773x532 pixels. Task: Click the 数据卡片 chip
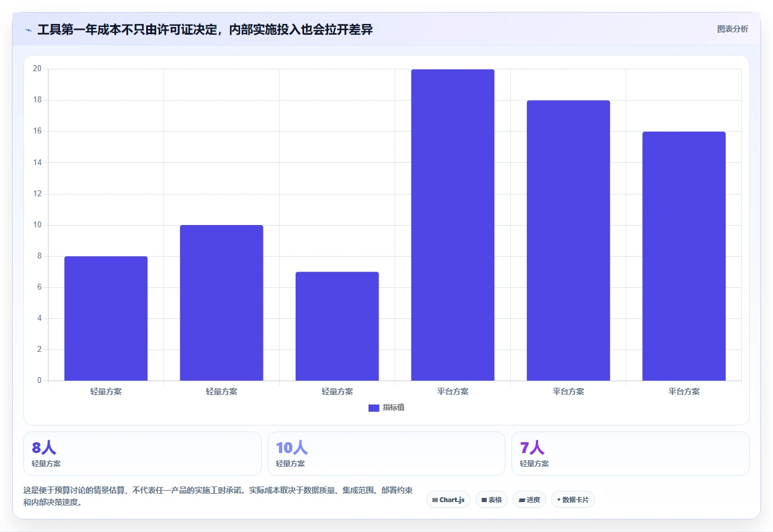[x=573, y=500]
